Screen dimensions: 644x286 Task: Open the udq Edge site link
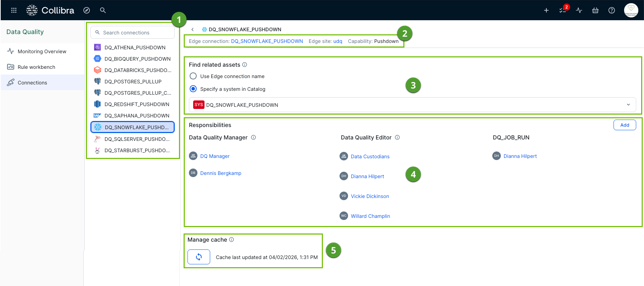338,41
